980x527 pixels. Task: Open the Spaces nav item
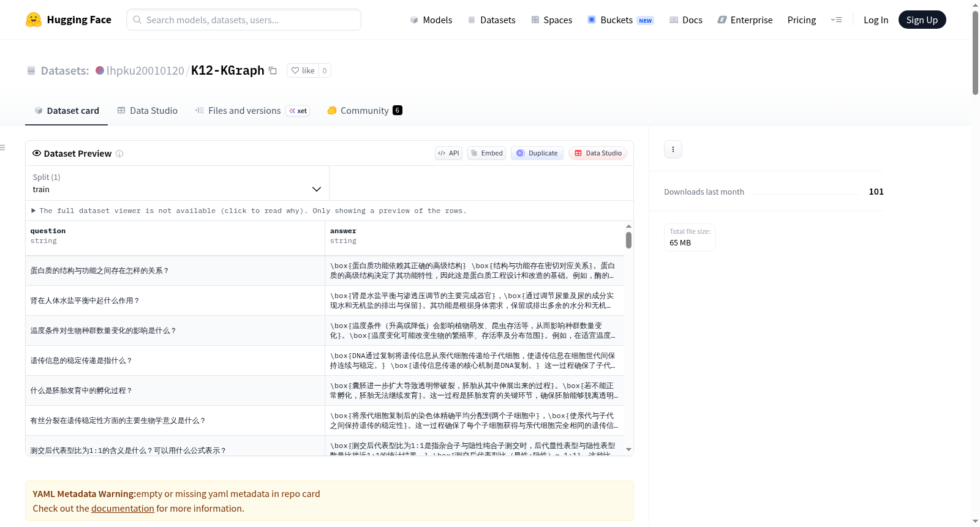click(x=552, y=20)
